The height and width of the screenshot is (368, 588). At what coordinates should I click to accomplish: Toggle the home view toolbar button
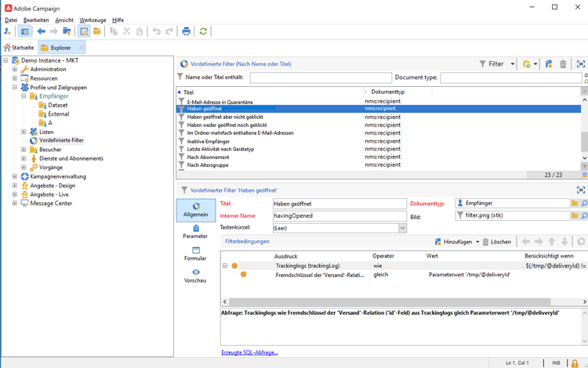[x=24, y=31]
